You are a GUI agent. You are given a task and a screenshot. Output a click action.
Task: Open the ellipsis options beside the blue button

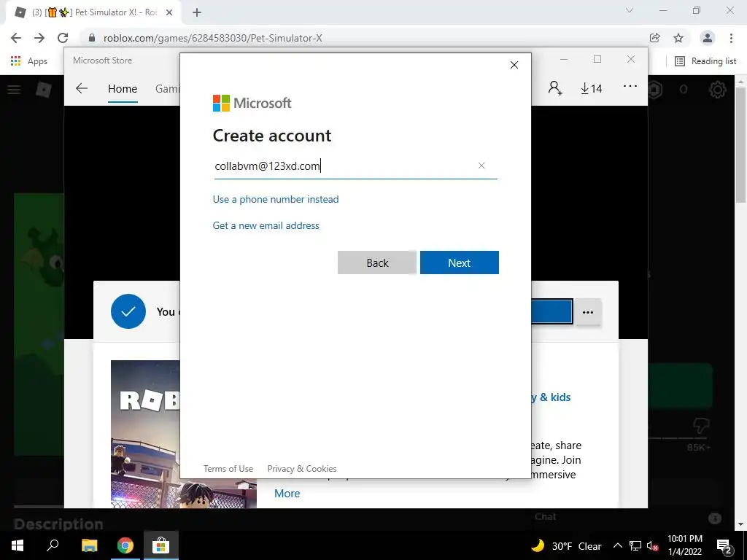(588, 312)
